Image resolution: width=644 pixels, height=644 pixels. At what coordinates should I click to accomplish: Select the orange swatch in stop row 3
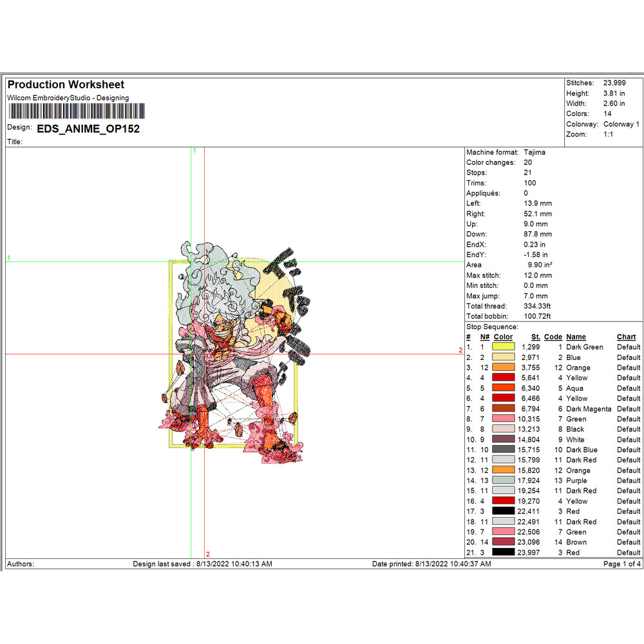504,368
